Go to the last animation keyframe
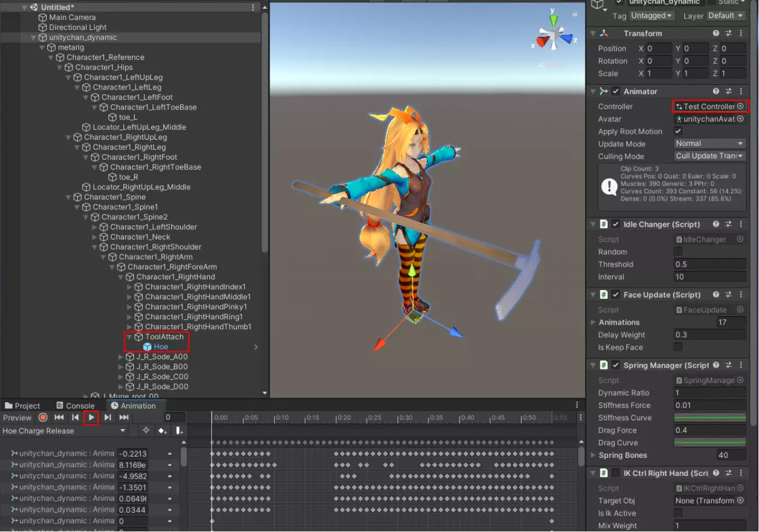This screenshot has height=532, width=759. pos(124,417)
